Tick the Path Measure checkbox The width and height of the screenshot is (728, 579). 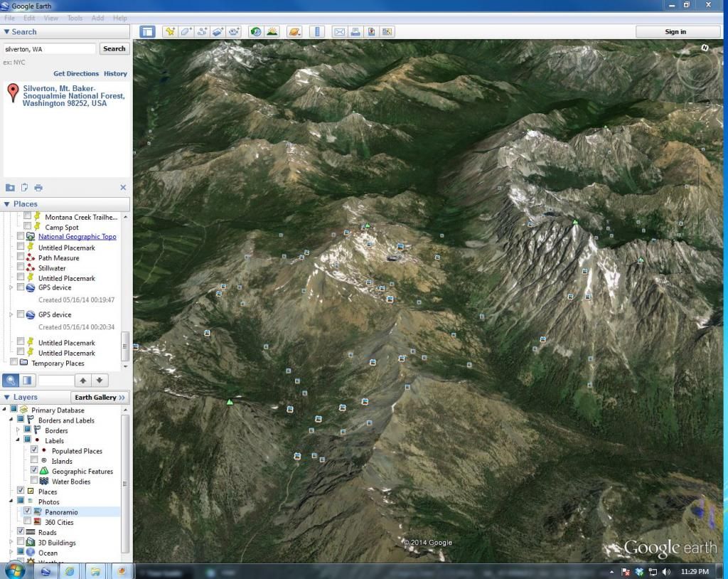pos(21,257)
